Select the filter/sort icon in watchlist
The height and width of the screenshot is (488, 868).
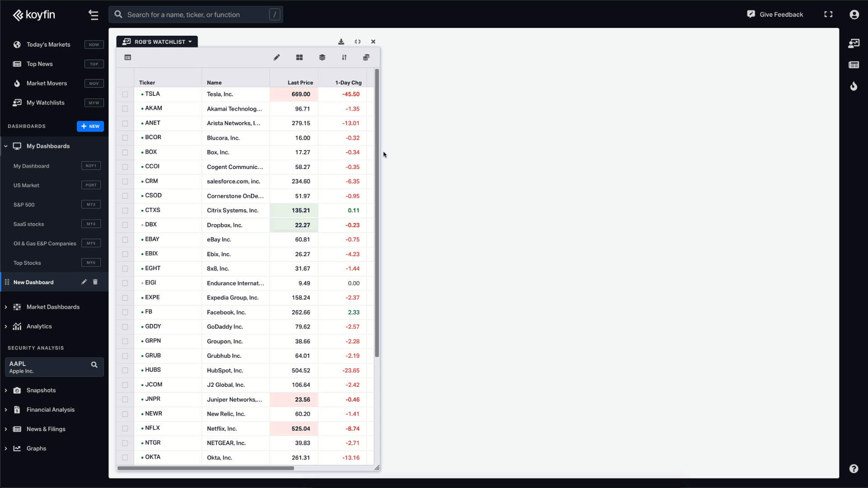(x=344, y=57)
